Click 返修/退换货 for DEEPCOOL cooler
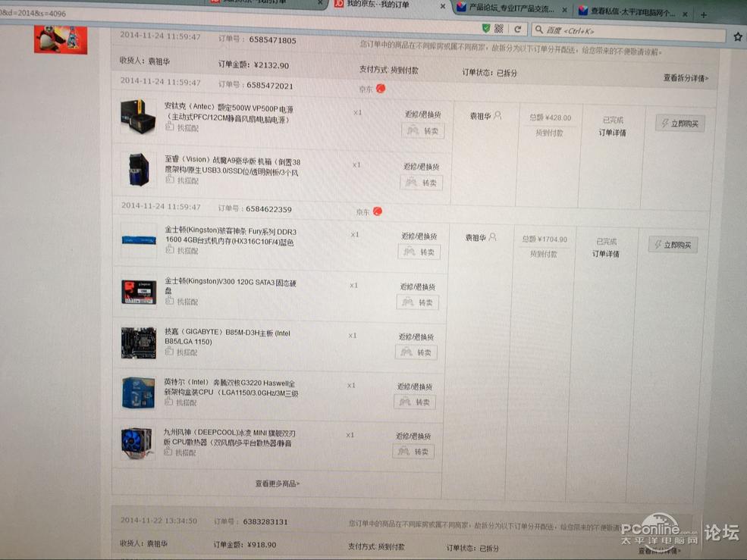Image resolution: width=747 pixels, height=560 pixels. (413, 436)
